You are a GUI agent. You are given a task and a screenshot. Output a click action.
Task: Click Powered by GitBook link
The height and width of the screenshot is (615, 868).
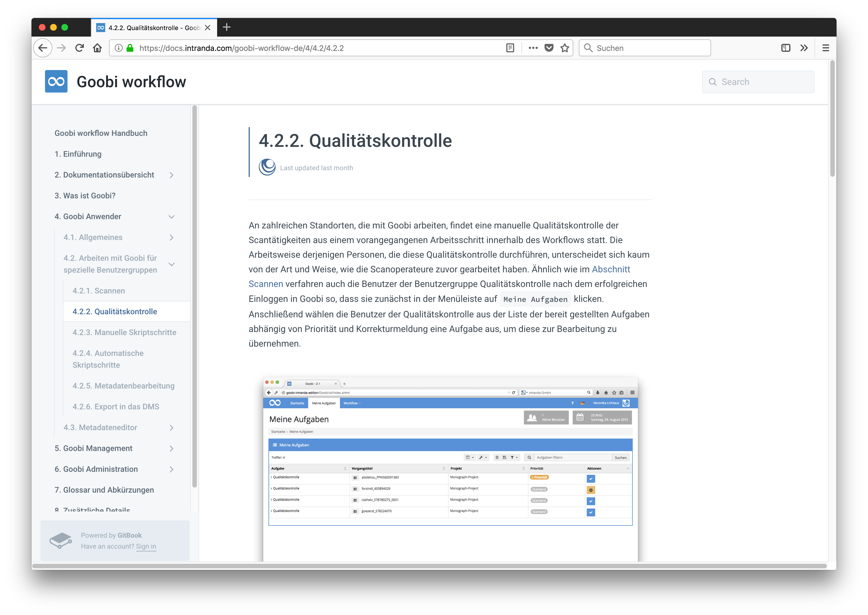pyautogui.click(x=111, y=535)
